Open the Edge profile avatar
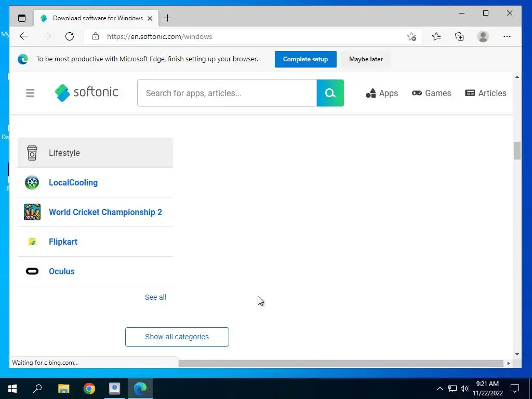 click(x=483, y=36)
